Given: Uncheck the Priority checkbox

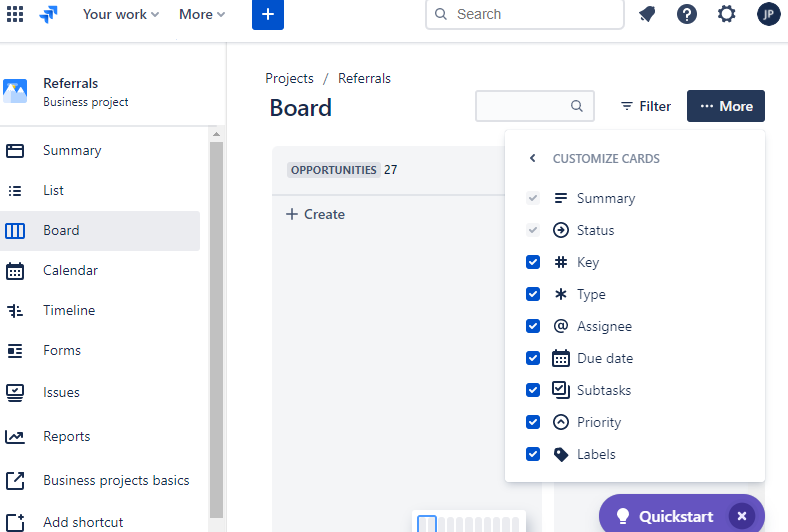Looking at the screenshot, I should click(533, 422).
